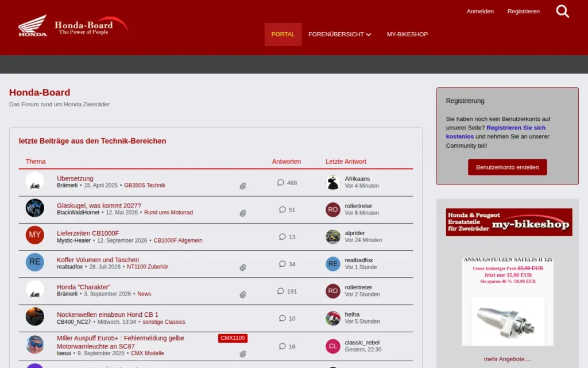Open the Koffer Volumen und Taschen thread
This screenshot has width=588, height=368.
98,260
